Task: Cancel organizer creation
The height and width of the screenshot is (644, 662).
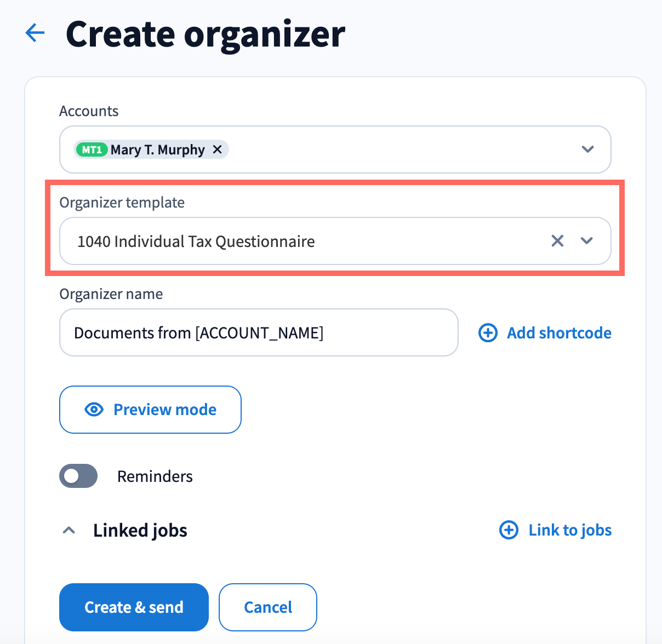Action: (x=268, y=607)
